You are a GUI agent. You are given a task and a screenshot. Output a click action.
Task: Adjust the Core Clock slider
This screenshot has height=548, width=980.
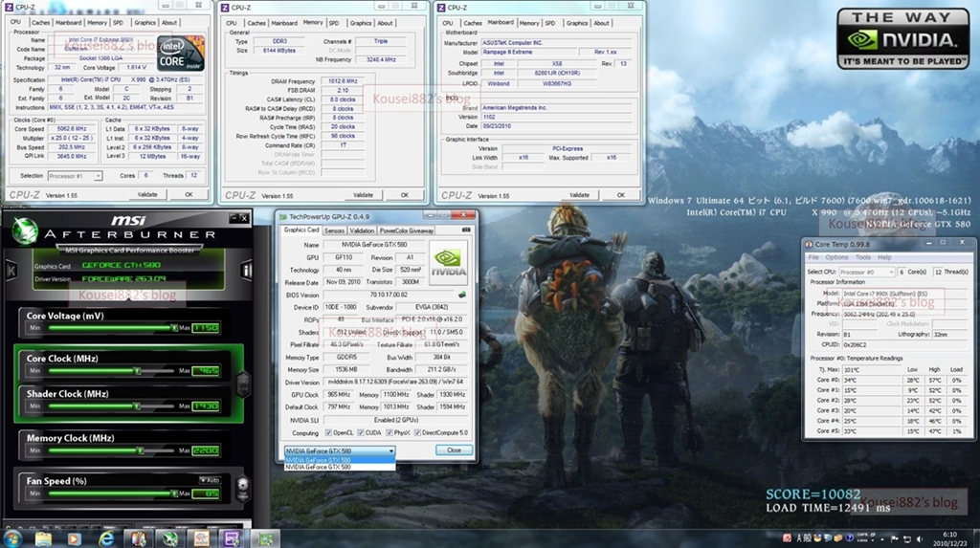(x=111, y=370)
